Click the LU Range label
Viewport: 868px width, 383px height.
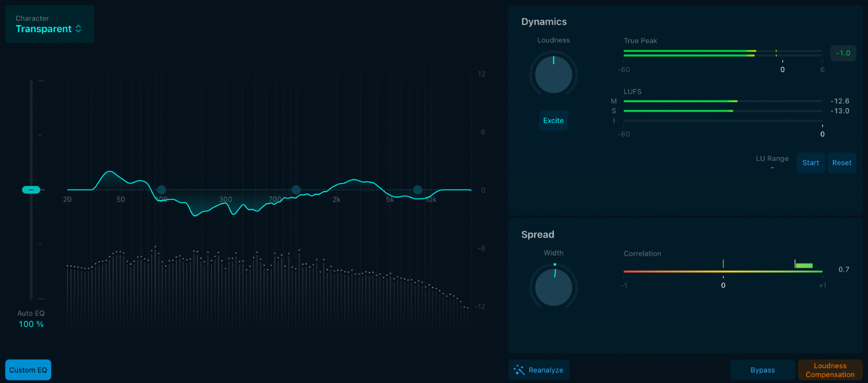pyautogui.click(x=772, y=158)
